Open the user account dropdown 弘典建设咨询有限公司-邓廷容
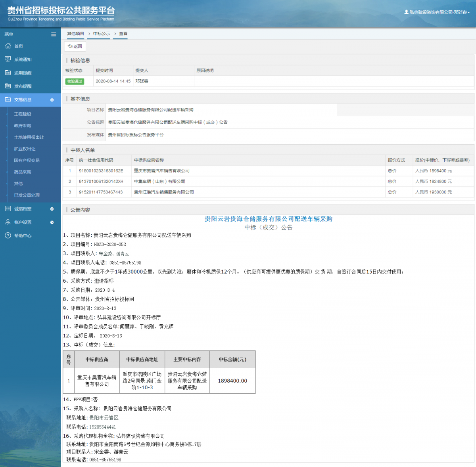 (437, 12)
